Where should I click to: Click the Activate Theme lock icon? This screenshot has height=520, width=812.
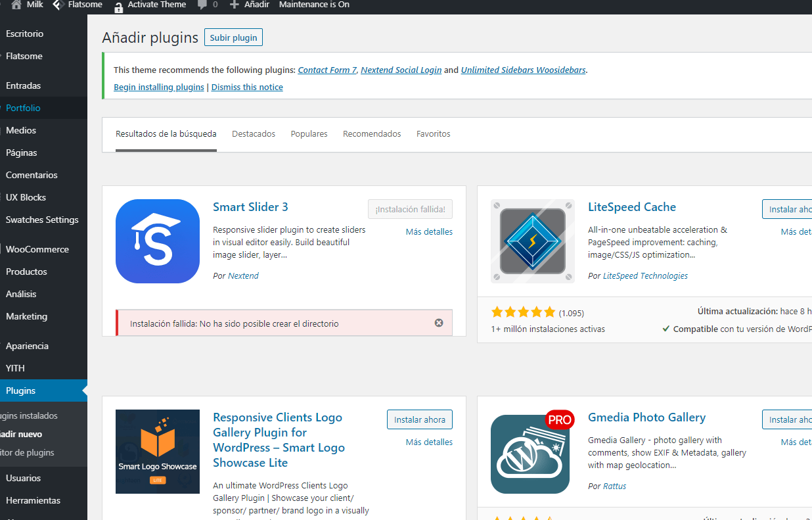[x=118, y=6]
